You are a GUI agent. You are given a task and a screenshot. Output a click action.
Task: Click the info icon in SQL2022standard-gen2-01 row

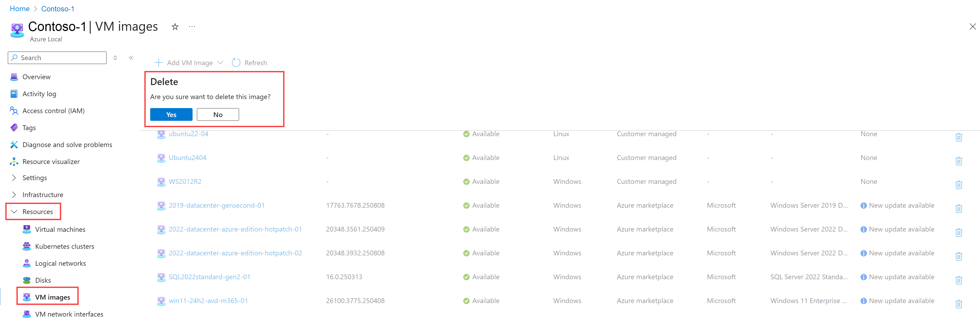[863, 277]
